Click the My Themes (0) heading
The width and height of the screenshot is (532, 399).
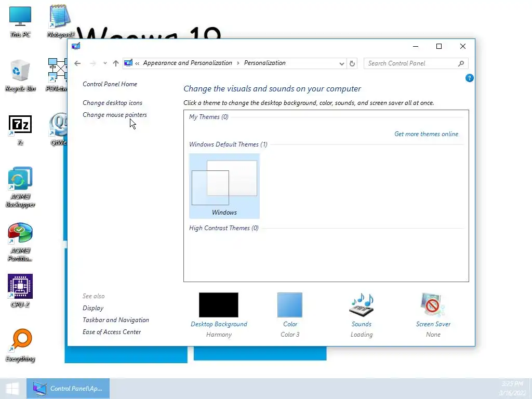(209, 117)
